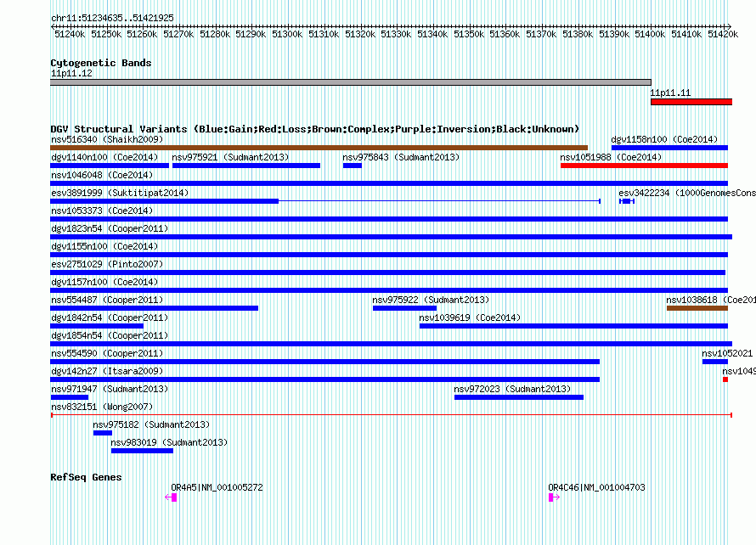Click the esv3422234 small blue variant glyph
756x545 pixels.
pos(627,201)
